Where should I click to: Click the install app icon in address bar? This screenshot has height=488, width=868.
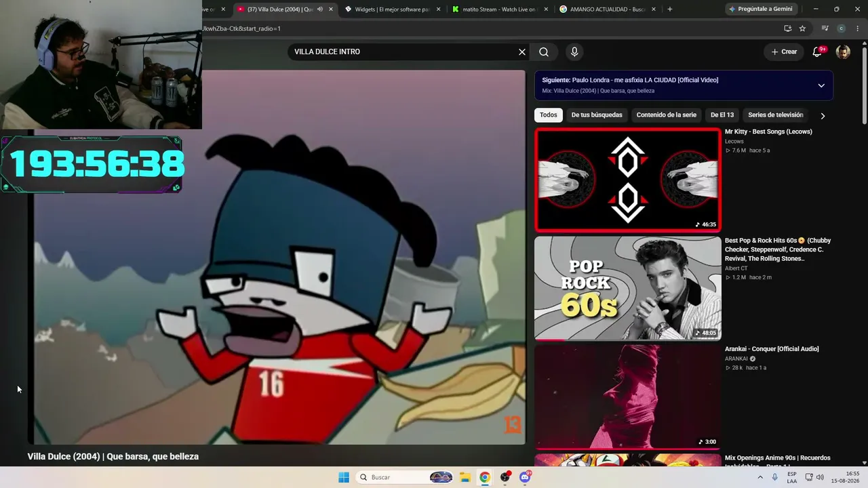(787, 28)
